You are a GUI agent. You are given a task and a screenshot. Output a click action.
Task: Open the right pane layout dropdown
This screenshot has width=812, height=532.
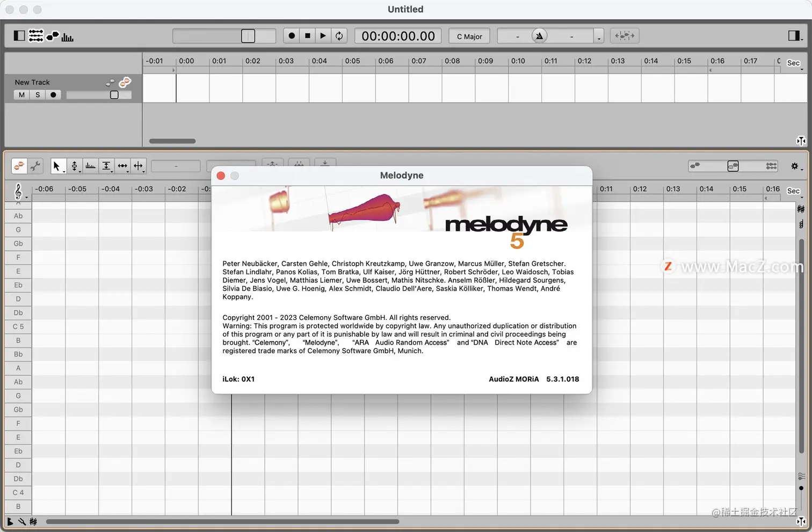coord(795,36)
